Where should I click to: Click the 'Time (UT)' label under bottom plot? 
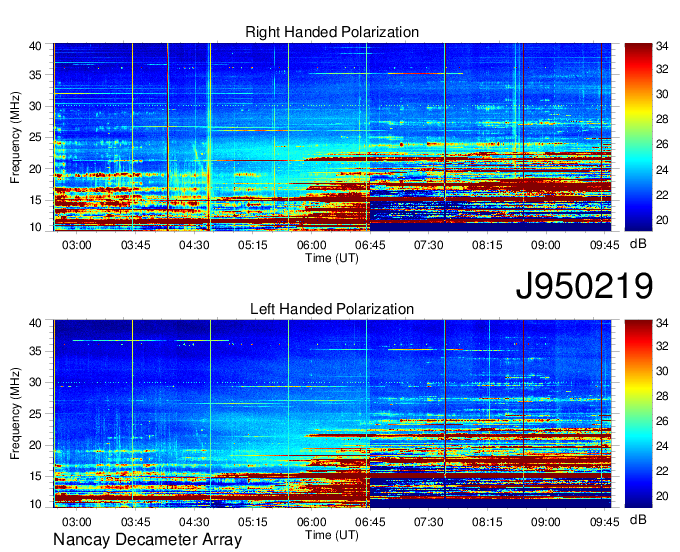pos(332,535)
